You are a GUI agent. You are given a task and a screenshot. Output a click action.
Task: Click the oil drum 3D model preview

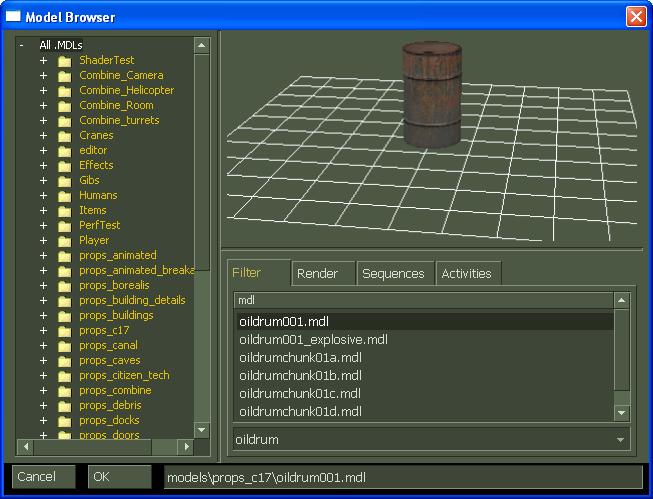coord(432,95)
